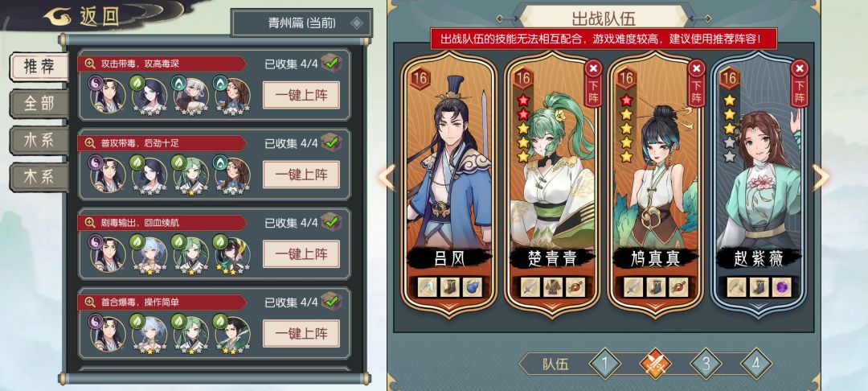Click 楚青青's armor equipment icon

click(x=552, y=287)
